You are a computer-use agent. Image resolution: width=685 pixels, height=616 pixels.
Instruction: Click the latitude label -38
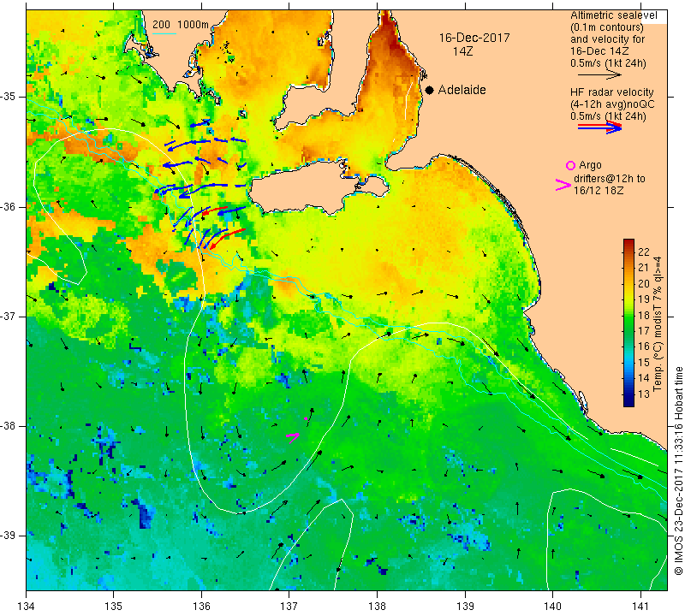9,426
